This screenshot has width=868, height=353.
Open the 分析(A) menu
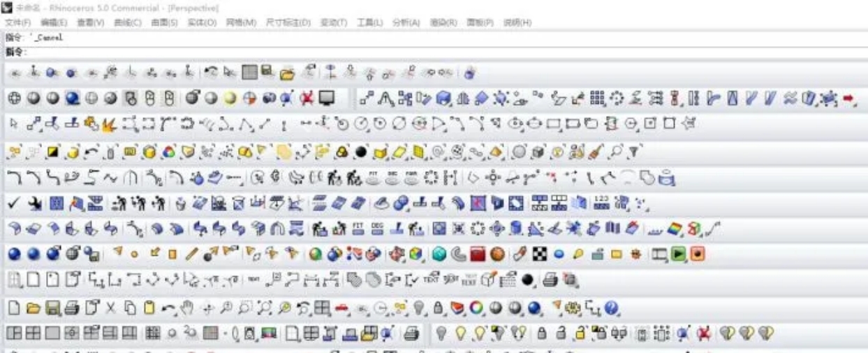[x=406, y=22]
